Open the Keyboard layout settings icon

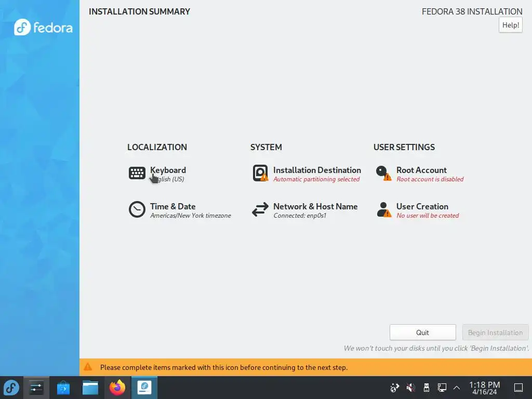click(137, 173)
